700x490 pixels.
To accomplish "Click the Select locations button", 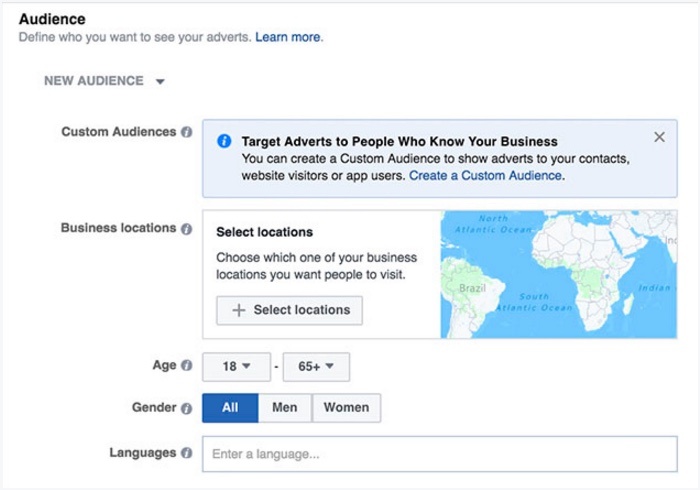I will pyautogui.click(x=289, y=310).
